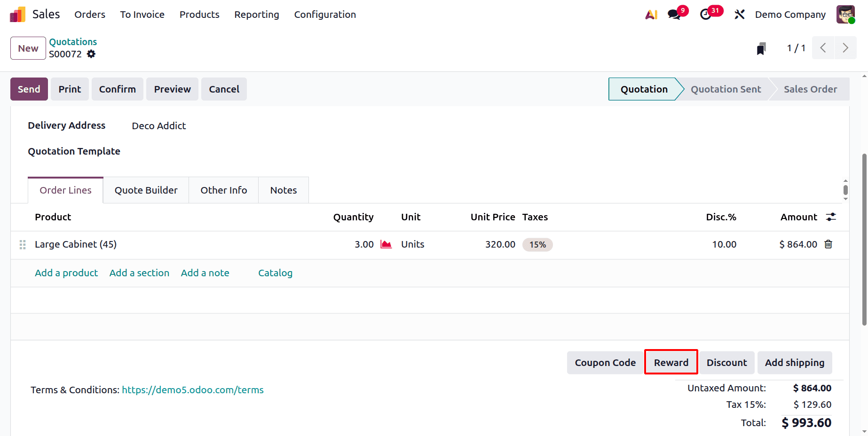868x436 pixels.
Task: Open the Configuration menu
Action: click(x=325, y=15)
